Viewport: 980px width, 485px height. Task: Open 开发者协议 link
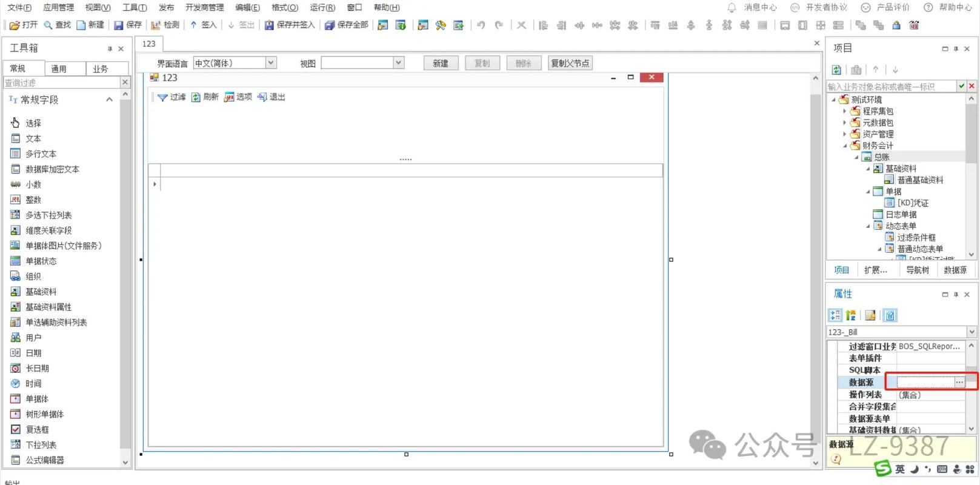point(818,7)
